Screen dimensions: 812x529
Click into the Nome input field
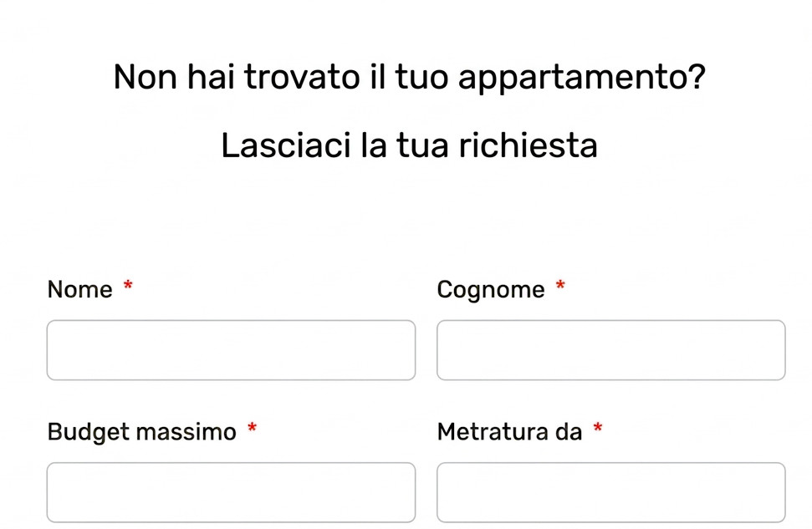coord(231,350)
